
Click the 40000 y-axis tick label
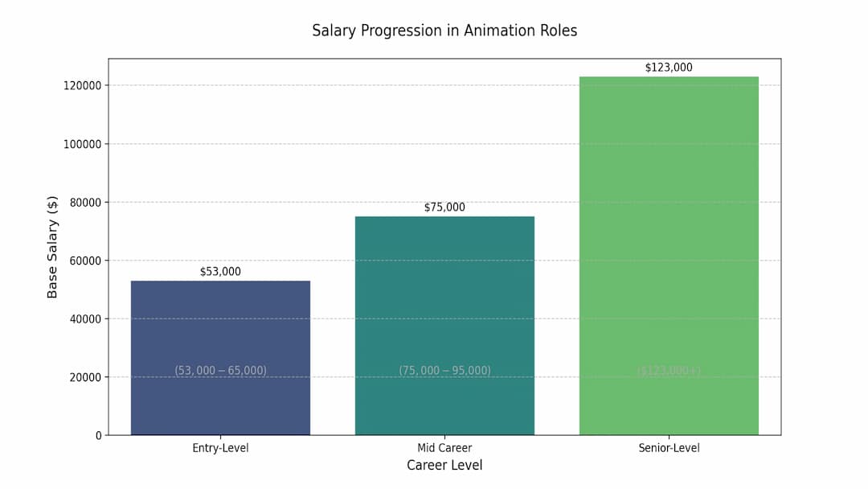coord(85,319)
